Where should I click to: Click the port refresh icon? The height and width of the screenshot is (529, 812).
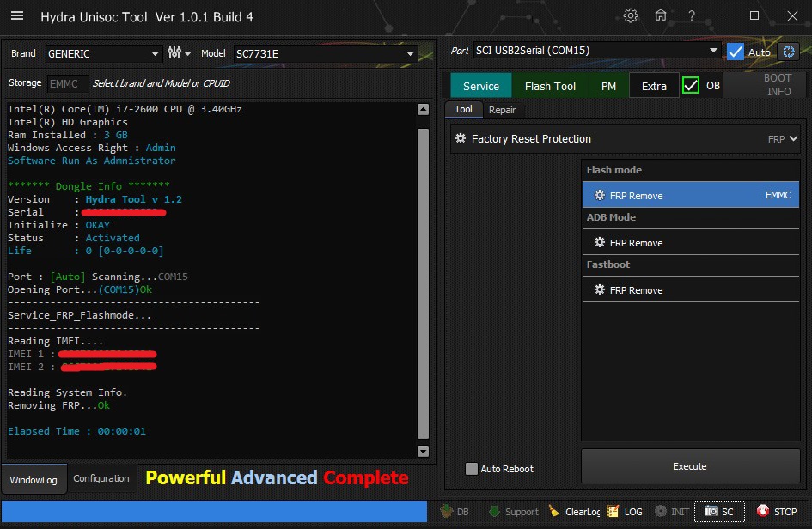(x=789, y=52)
